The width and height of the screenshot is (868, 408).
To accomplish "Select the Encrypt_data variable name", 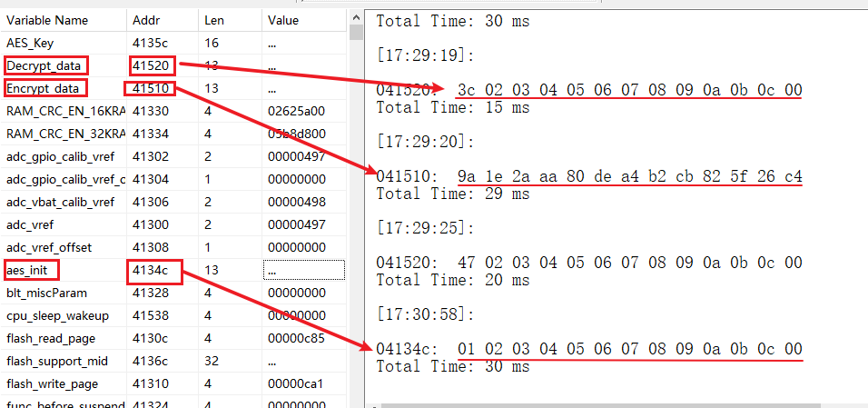I will (43, 88).
